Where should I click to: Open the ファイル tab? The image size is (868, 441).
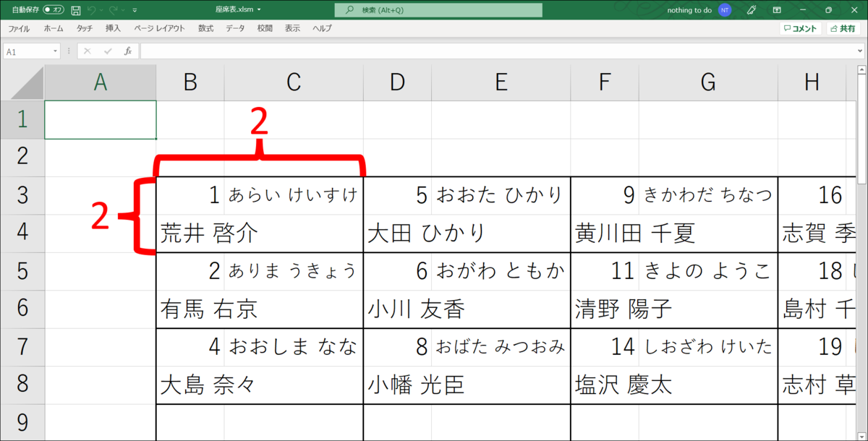[x=19, y=28]
